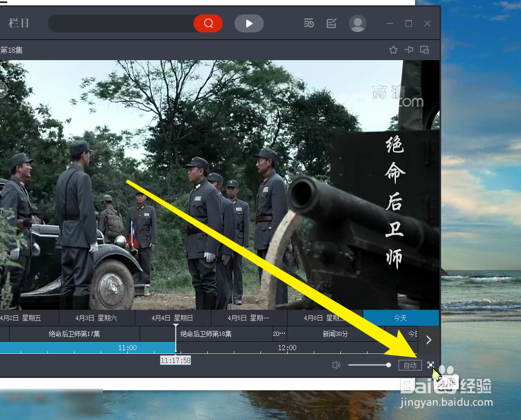Image resolution: width=521 pixels, height=420 pixels.
Task: Select the 4月2日 星期五 date tab
Action: [x=29, y=318]
